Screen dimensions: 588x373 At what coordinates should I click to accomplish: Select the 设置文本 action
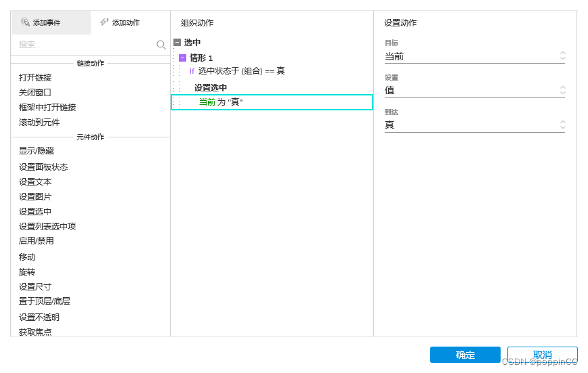[35, 182]
